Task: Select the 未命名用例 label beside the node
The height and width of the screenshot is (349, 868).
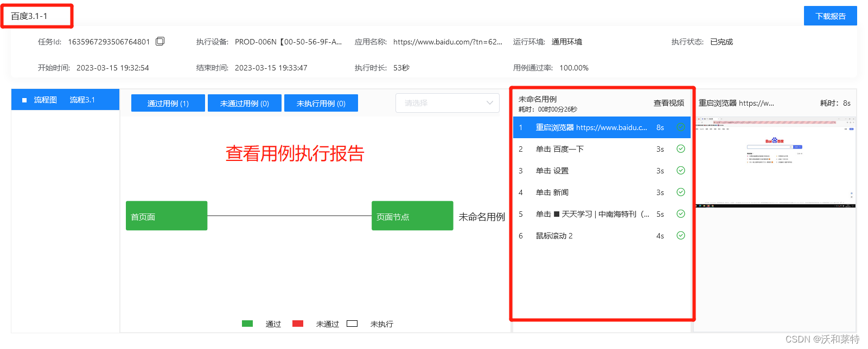Action: tap(482, 217)
